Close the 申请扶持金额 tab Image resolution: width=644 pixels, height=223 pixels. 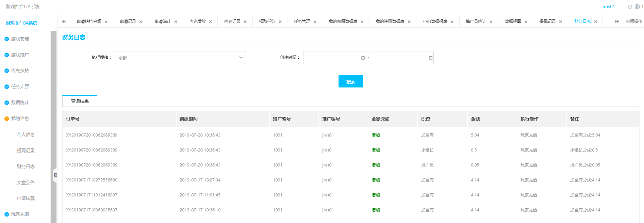[106, 22]
